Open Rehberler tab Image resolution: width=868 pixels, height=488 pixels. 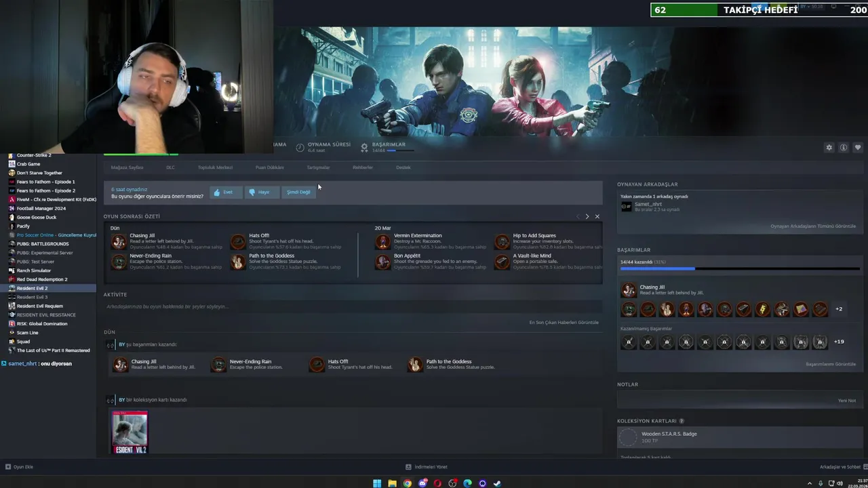pos(362,167)
